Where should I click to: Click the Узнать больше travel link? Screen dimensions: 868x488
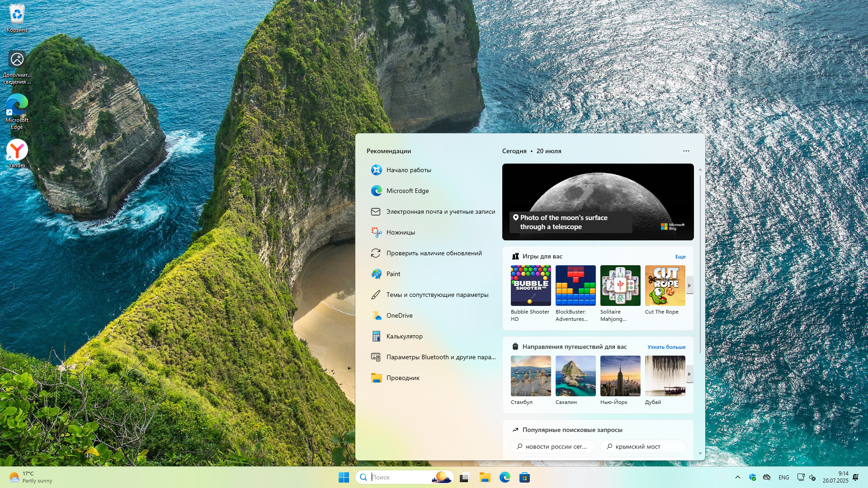point(666,347)
